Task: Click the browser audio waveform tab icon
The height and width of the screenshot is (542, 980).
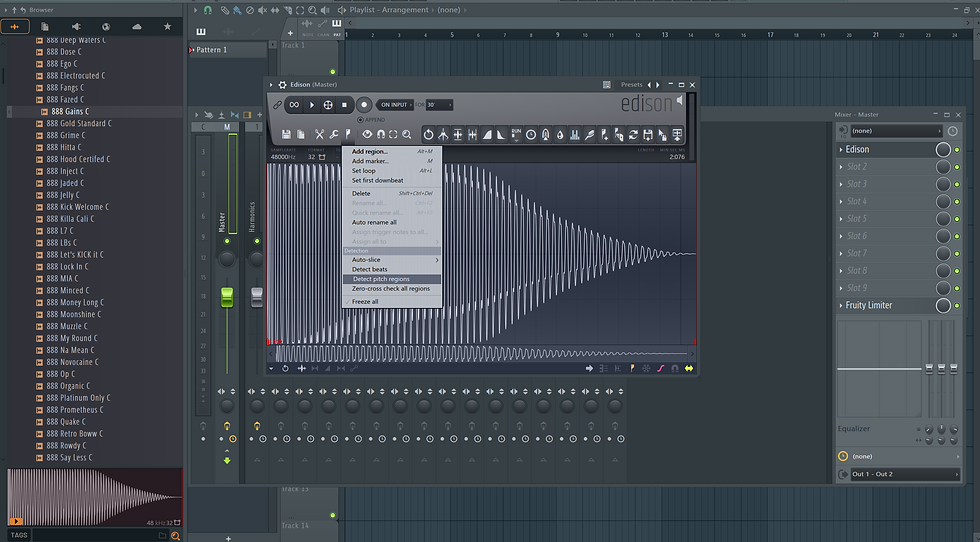Action: tap(15, 26)
